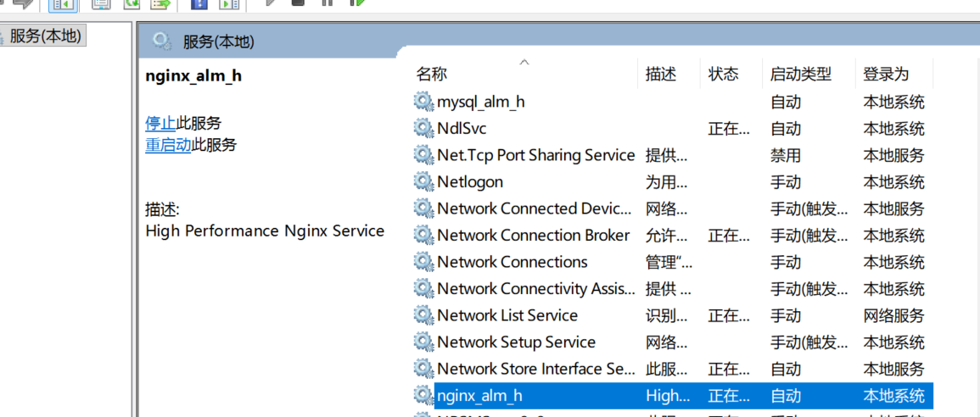The image size is (980, 417).
Task: Select 服务(本地) in the left tree
Action: tap(45, 36)
